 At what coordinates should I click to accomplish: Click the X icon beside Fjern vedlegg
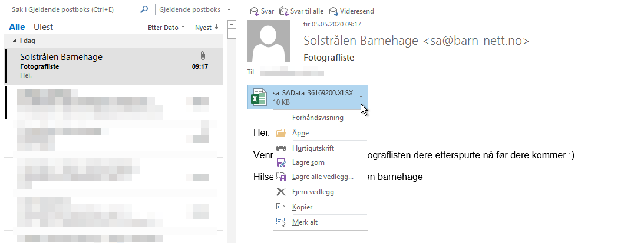(281, 192)
